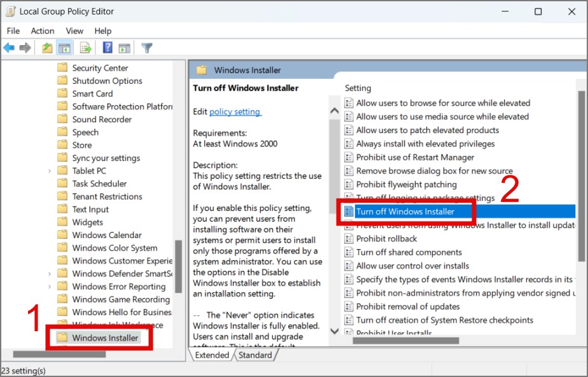Select Windows Customer Experience tree item

[x=122, y=260]
